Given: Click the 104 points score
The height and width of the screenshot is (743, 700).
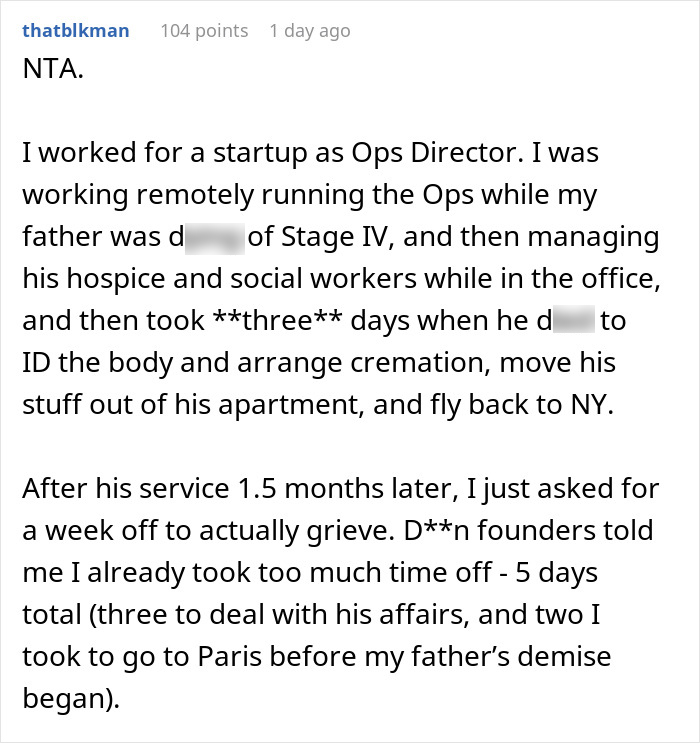Looking at the screenshot, I should 204,31.
